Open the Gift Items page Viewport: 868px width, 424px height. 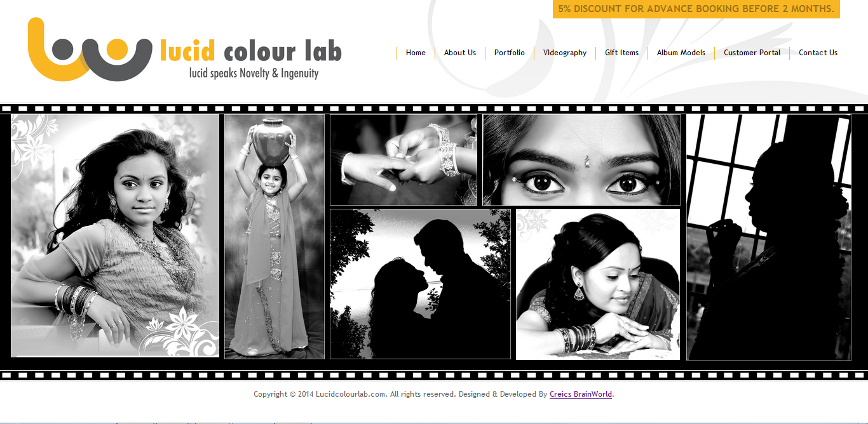(x=621, y=53)
